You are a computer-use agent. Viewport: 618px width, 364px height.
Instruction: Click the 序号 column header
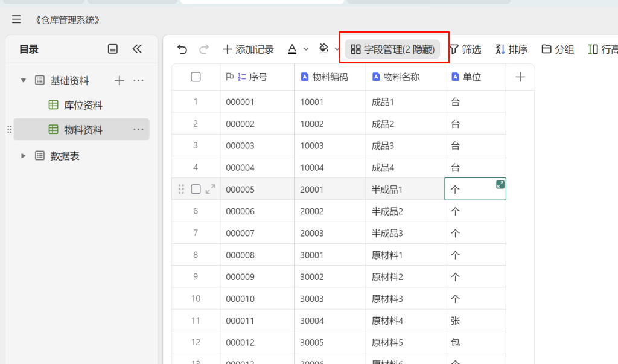click(257, 77)
